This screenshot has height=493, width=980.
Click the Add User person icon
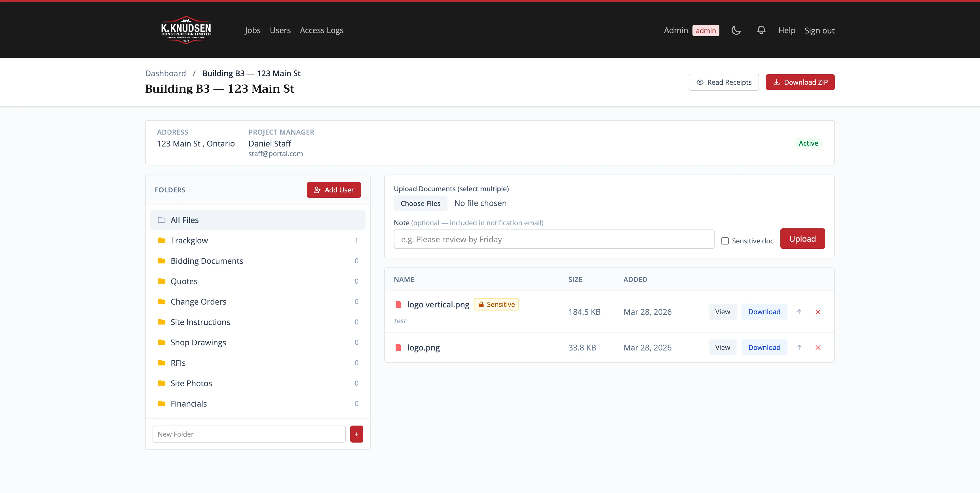pos(317,190)
